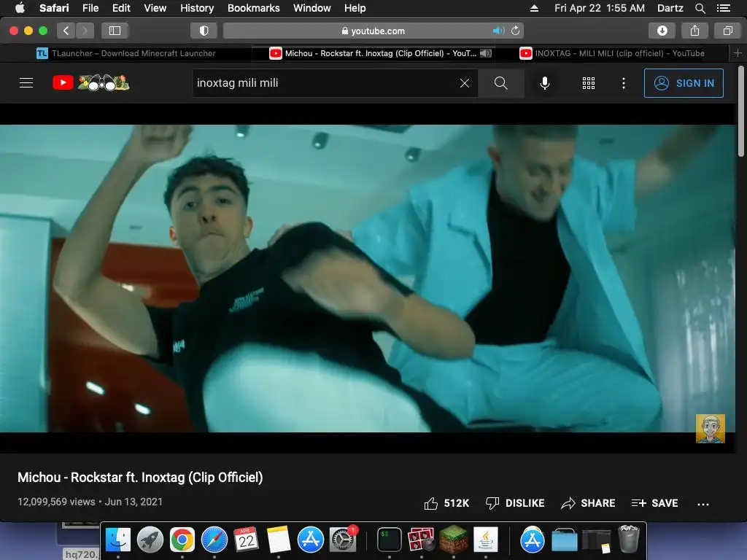Click the eject icon in menu bar
This screenshot has width=747, height=560.
[x=534, y=8]
